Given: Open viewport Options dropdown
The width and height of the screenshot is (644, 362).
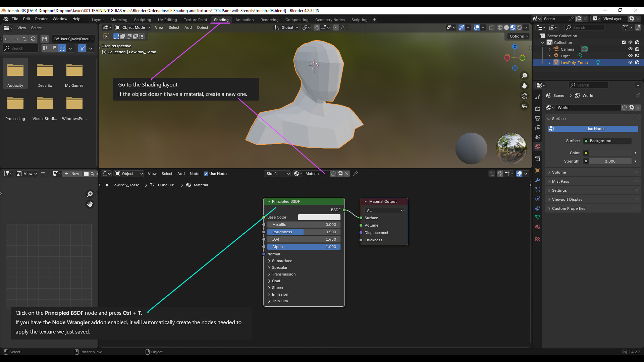Looking at the screenshot, I should point(519,36).
